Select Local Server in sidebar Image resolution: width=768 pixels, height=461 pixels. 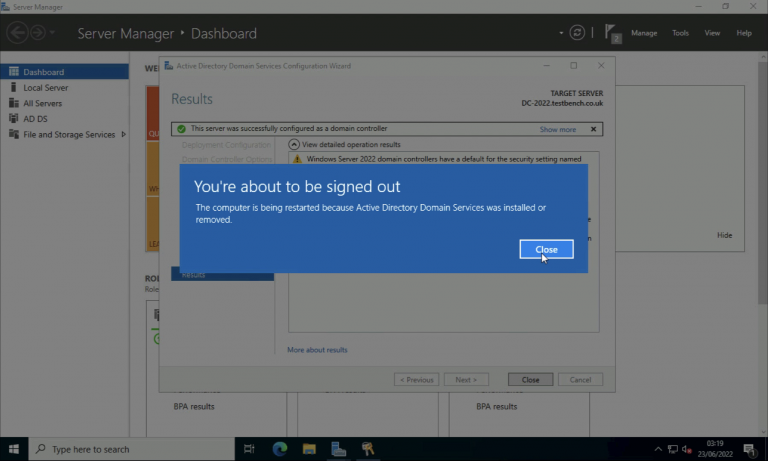[46, 88]
